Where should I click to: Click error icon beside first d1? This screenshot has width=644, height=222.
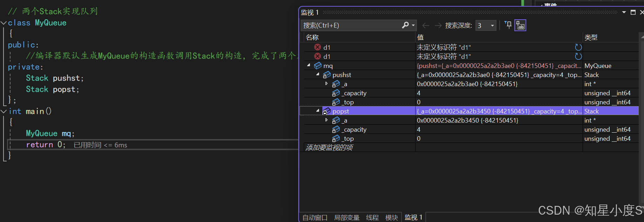[x=317, y=47]
